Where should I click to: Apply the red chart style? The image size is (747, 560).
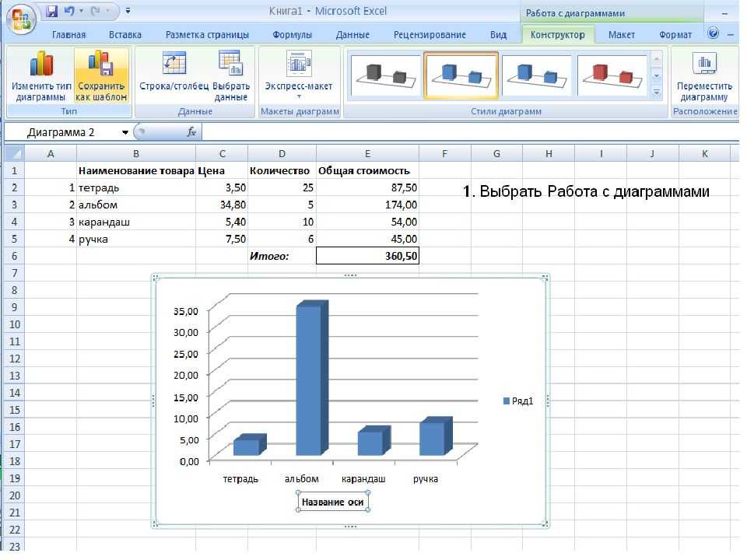point(612,75)
